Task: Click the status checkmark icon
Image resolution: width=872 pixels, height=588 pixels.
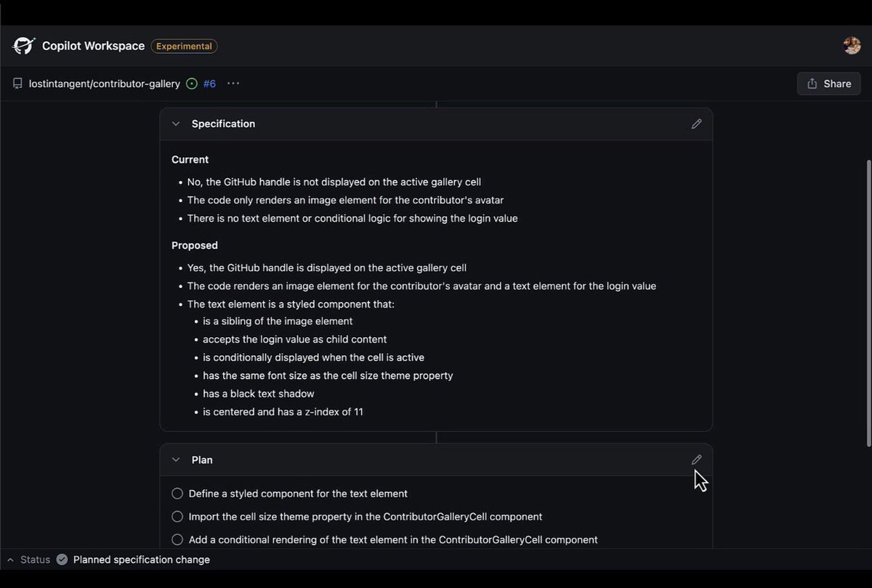Action: pos(62,560)
